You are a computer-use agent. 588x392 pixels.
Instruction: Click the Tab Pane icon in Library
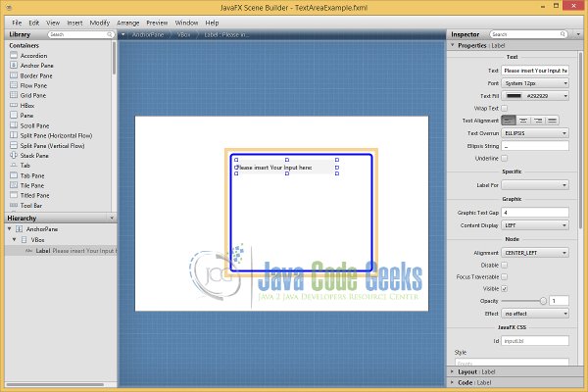(x=14, y=175)
